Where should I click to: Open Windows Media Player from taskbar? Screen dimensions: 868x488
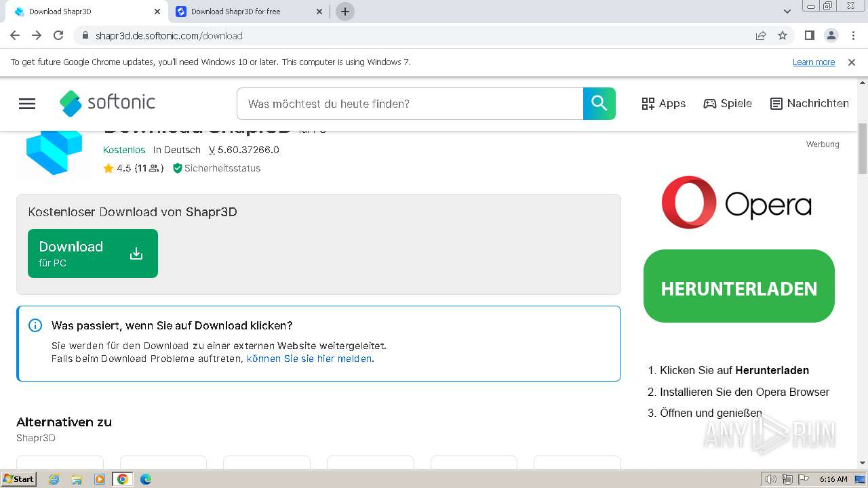coord(100,479)
